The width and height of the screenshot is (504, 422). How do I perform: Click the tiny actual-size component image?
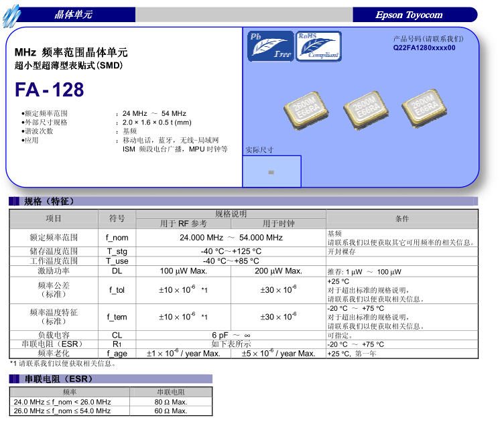click(x=271, y=172)
